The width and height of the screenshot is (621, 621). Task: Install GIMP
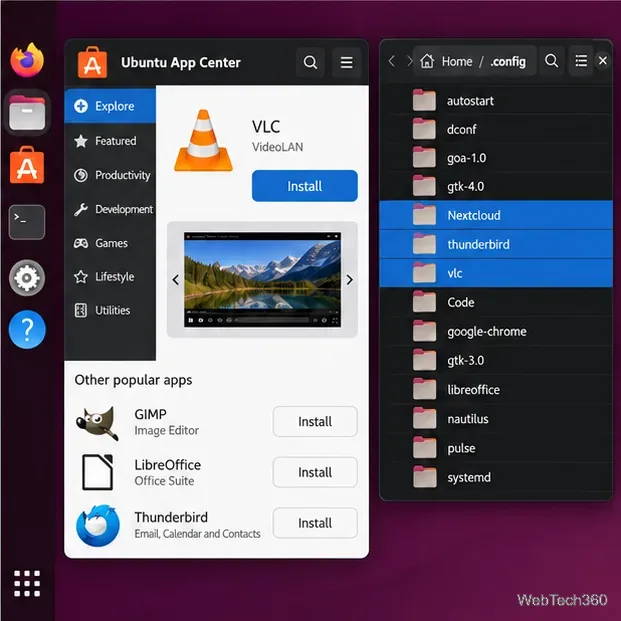[315, 422]
